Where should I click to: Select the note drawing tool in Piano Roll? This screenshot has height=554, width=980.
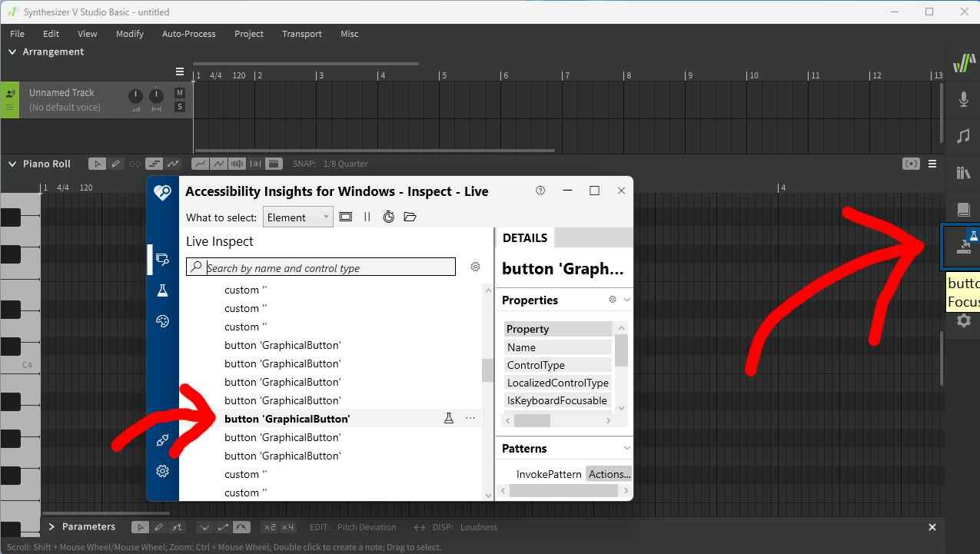click(x=154, y=164)
